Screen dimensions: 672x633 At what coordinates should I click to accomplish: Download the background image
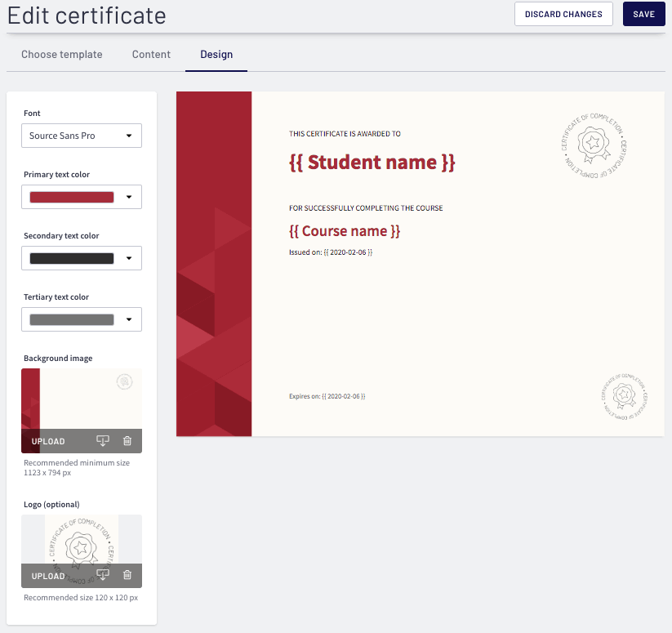pyautogui.click(x=102, y=440)
